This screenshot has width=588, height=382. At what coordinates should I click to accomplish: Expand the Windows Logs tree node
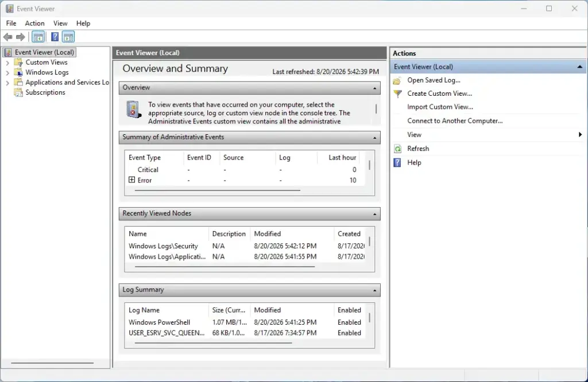(7, 73)
